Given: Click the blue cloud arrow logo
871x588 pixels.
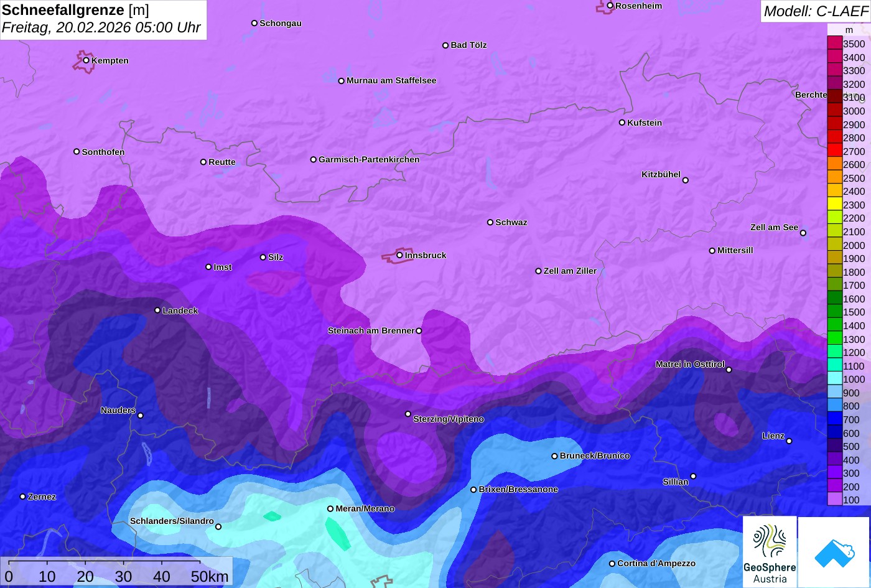Looking at the screenshot, I should click(834, 552).
